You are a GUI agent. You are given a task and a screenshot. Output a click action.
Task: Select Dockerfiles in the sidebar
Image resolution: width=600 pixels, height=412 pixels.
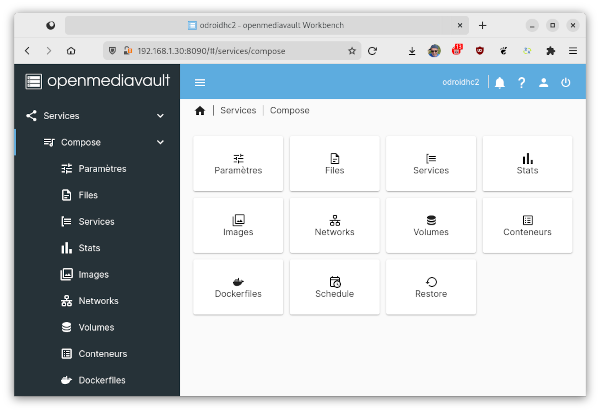(x=97, y=380)
